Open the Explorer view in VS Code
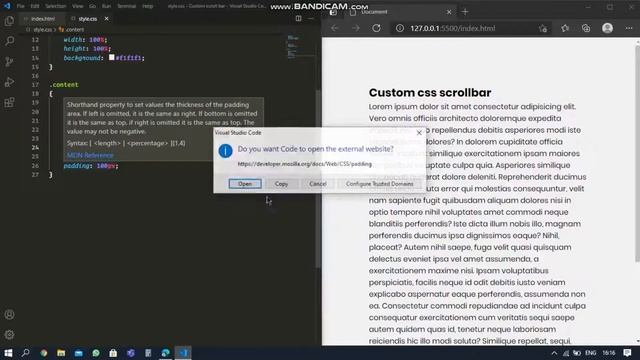640x360 pixels. (x=9, y=21)
